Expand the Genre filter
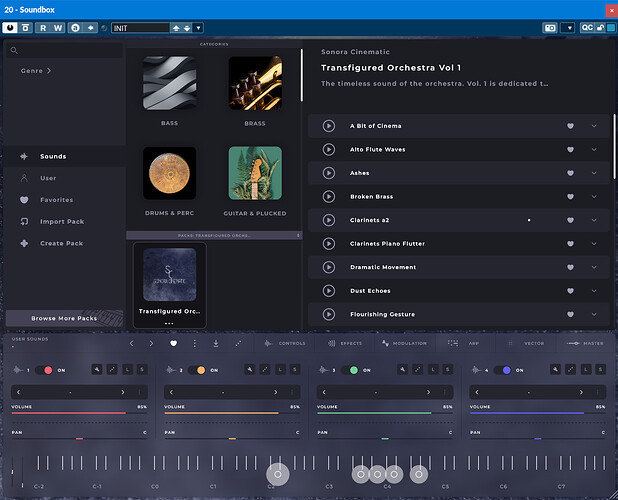Viewport: 618px width, 500px height. point(36,71)
